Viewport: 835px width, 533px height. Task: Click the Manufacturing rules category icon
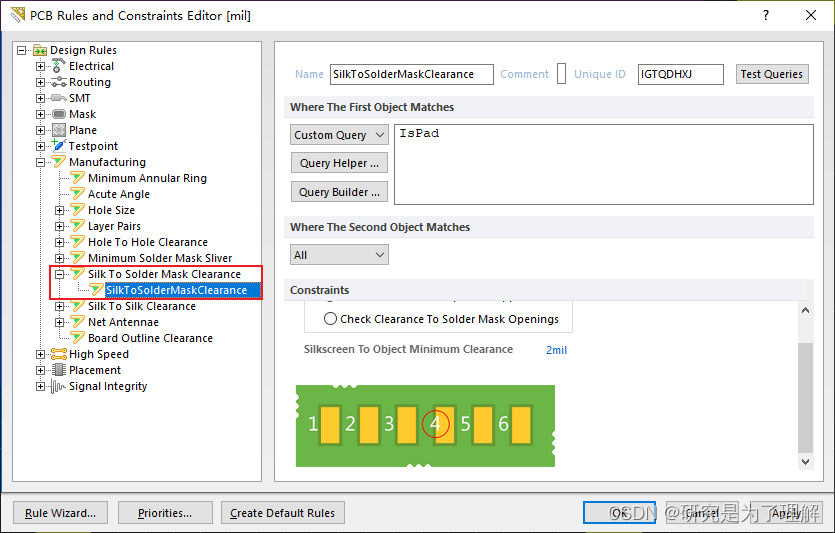pyautogui.click(x=59, y=162)
